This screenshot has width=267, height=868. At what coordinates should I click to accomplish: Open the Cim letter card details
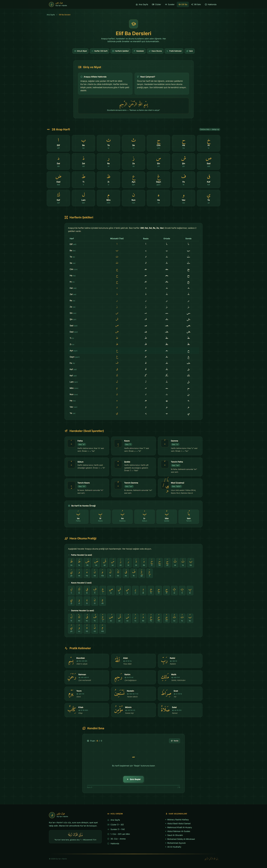pyautogui.click(x=158, y=143)
